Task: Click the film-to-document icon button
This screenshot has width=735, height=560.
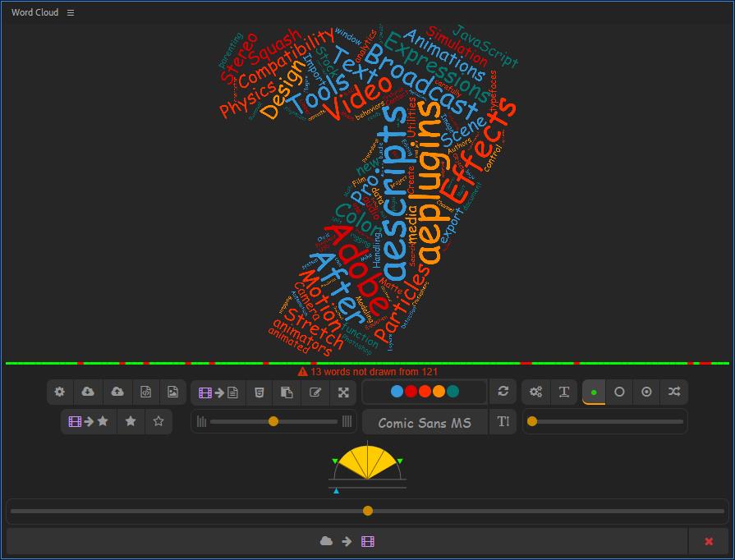Action: [x=218, y=392]
